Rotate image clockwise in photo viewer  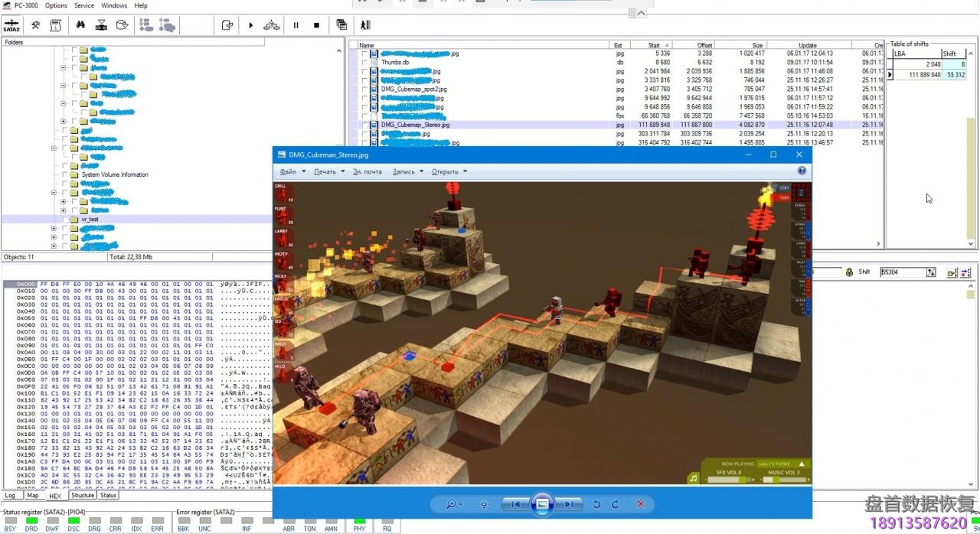616,504
